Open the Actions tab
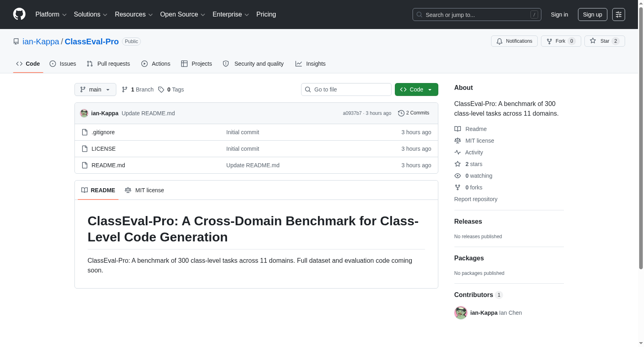The height and width of the screenshot is (347, 644). [x=156, y=64]
